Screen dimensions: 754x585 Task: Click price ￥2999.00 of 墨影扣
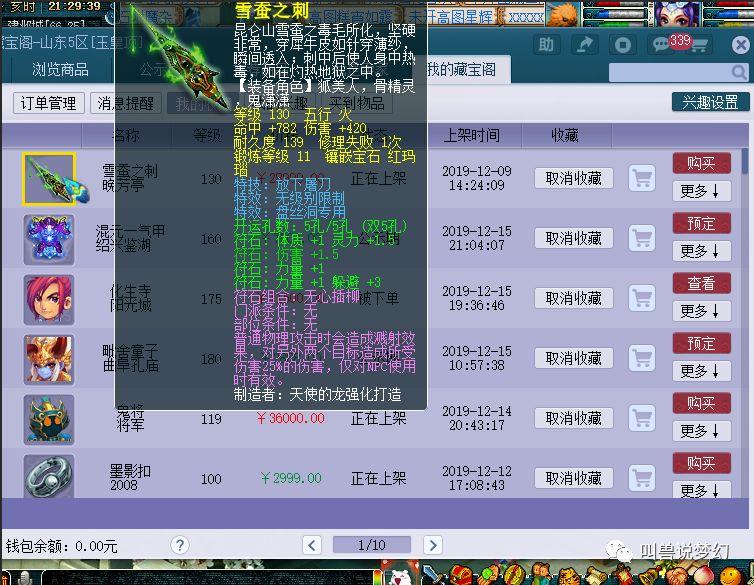pyautogui.click(x=291, y=478)
